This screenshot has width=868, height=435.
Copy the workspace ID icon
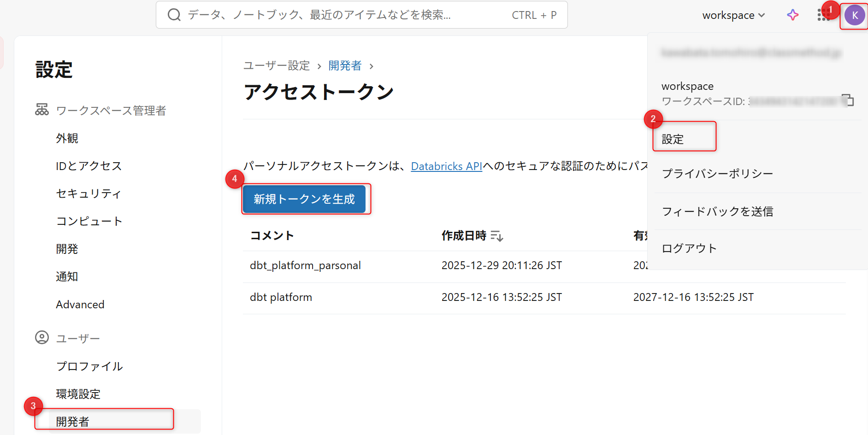click(x=848, y=100)
